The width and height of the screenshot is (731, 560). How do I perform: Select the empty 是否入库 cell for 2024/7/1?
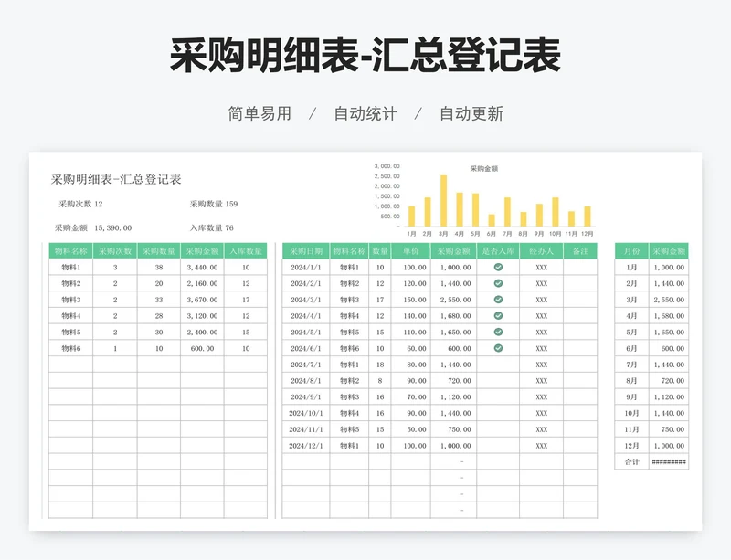point(498,365)
